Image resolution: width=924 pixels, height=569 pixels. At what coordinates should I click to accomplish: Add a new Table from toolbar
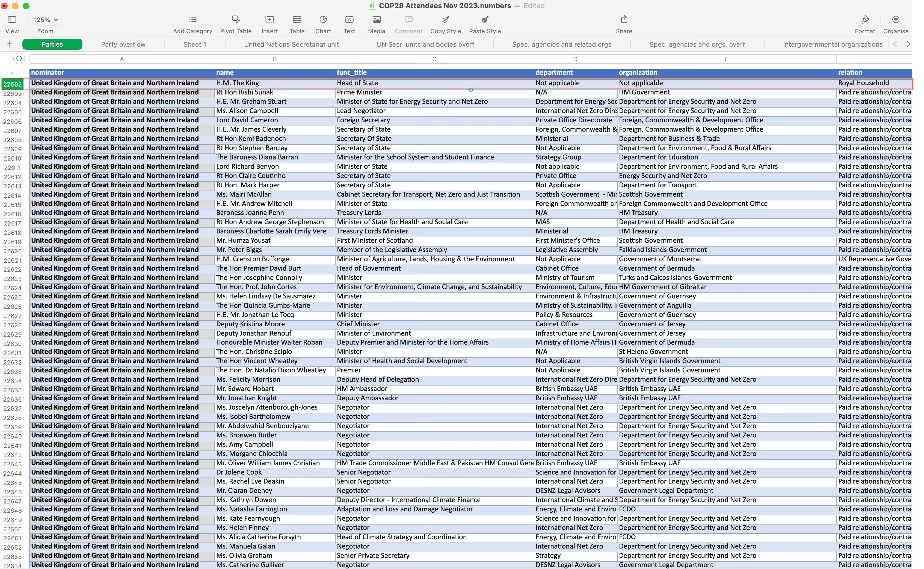297,20
